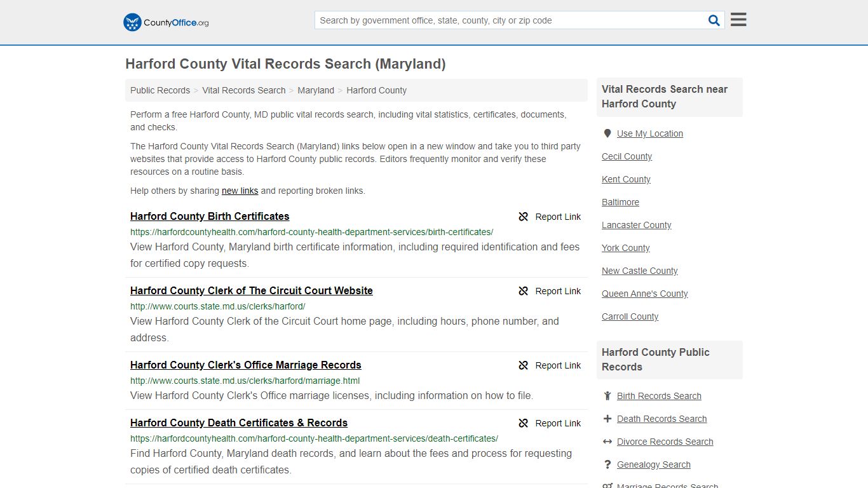Click broken-link icon for Circuit Court Website
Screen dimensions: 868x488
click(x=524, y=291)
